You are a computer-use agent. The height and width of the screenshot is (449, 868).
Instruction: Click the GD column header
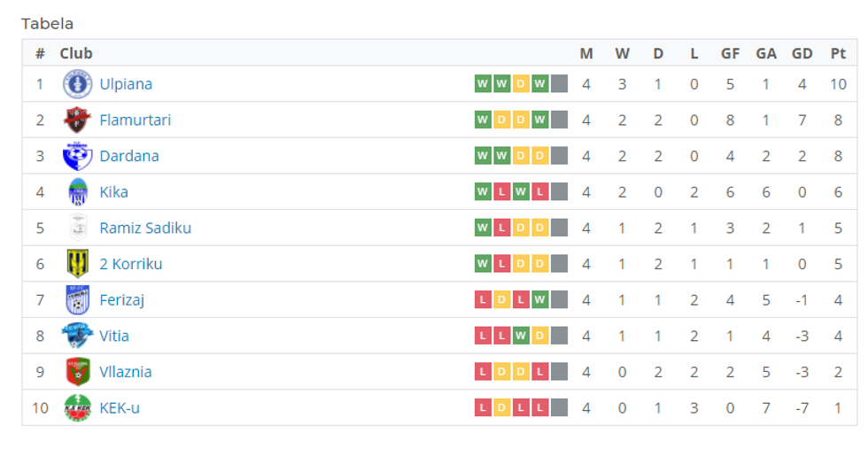click(802, 53)
